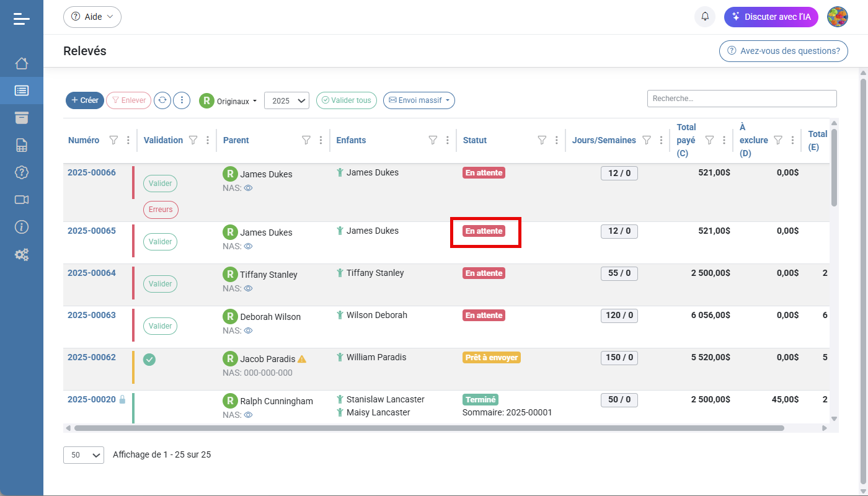
Task: Open relevé number 2025-00064
Action: coord(91,273)
